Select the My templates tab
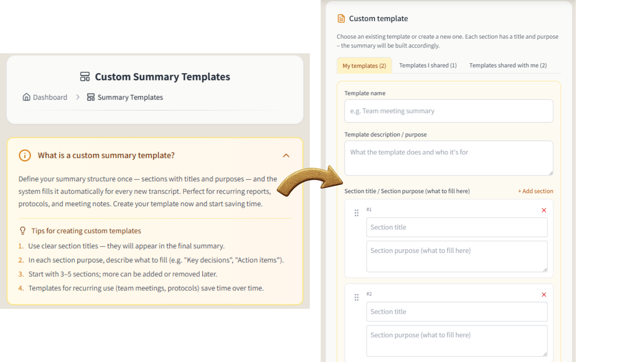The width and height of the screenshot is (644, 362). (364, 65)
